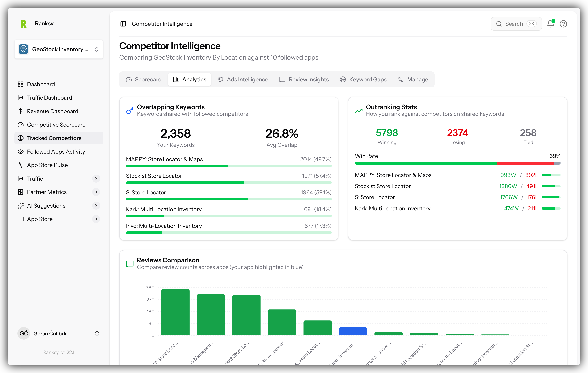Click the Overlapping Keywords key icon

tap(130, 111)
